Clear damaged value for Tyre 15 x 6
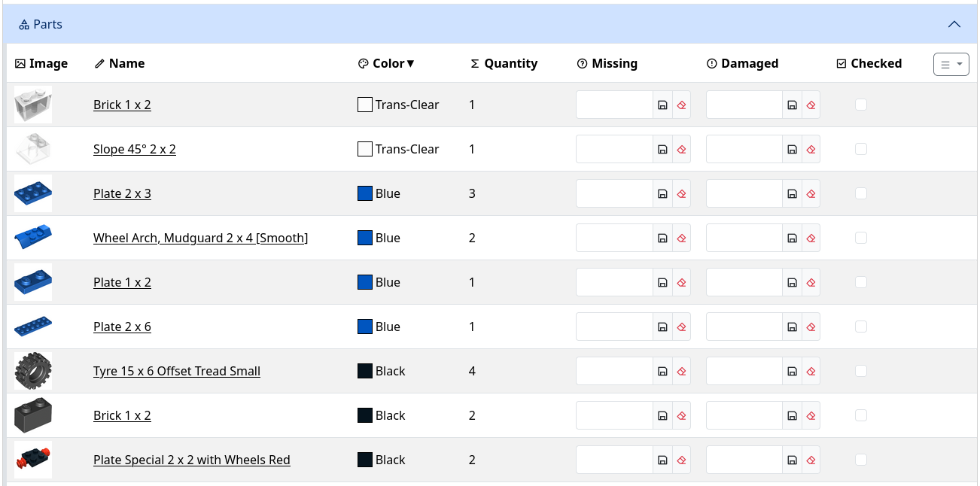This screenshot has width=980, height=486. (x=811, y=372)
